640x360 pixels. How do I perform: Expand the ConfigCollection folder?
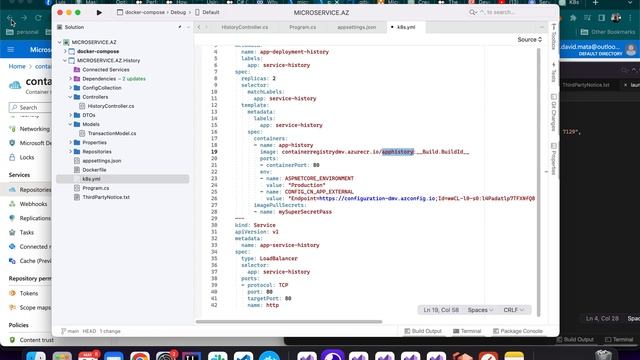coord(71,88)
